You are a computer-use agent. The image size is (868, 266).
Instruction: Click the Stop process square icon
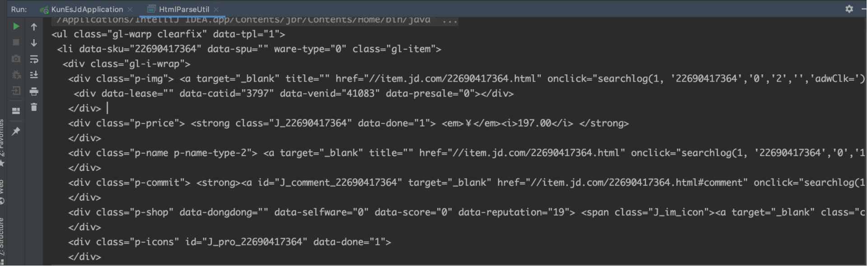[16, 42]
